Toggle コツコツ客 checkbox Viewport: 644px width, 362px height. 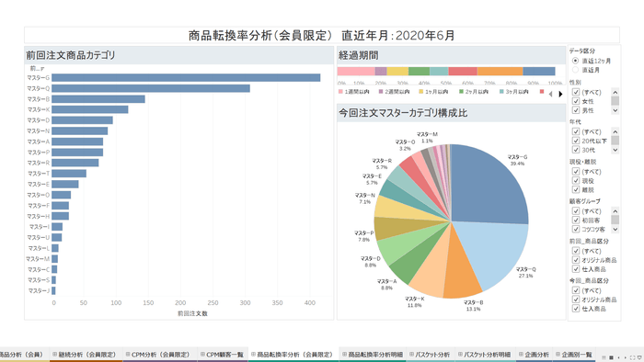pyautogui.click(x=576, y=229)
